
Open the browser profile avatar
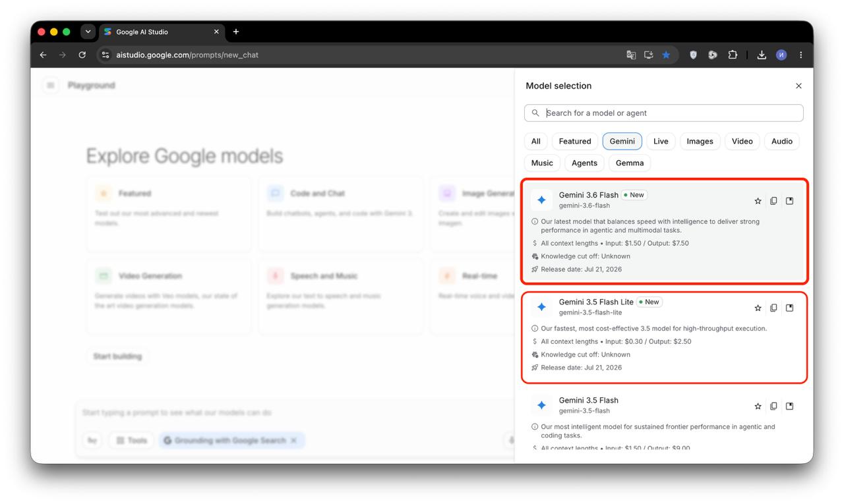click(x=781, y=55)
